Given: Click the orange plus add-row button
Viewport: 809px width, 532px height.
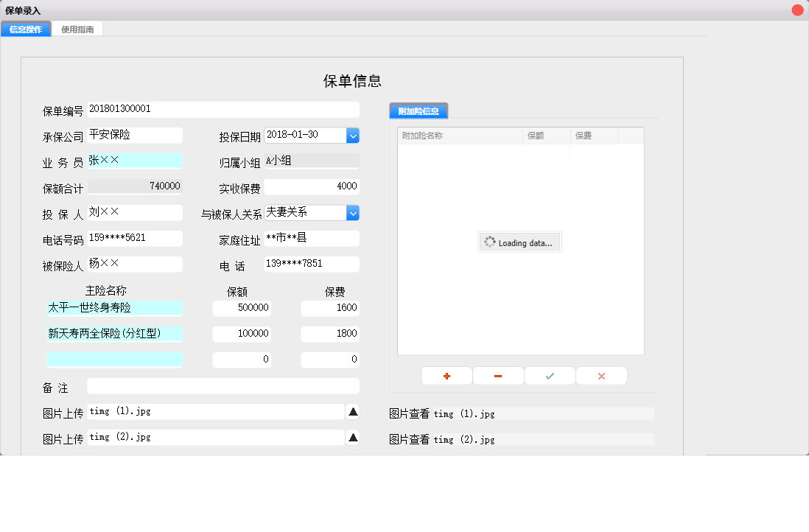Looking at the screenshot, I should pos(446,376).
